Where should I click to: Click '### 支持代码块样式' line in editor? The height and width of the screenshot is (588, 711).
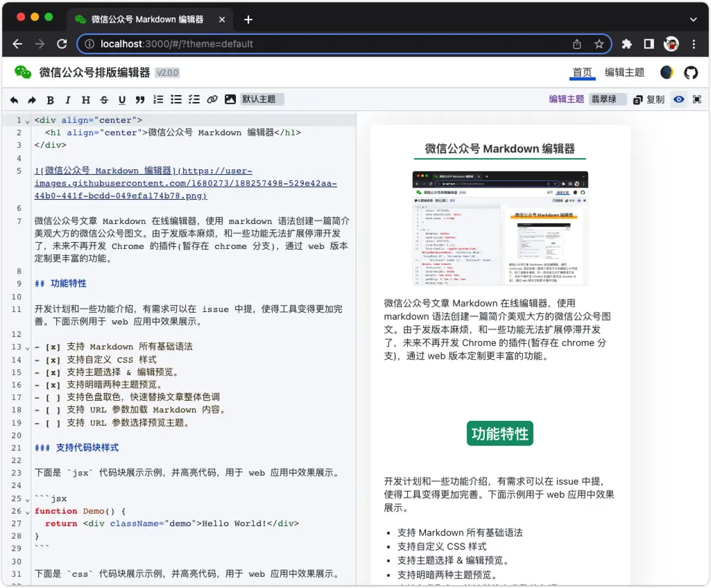(x=76, y=448)
